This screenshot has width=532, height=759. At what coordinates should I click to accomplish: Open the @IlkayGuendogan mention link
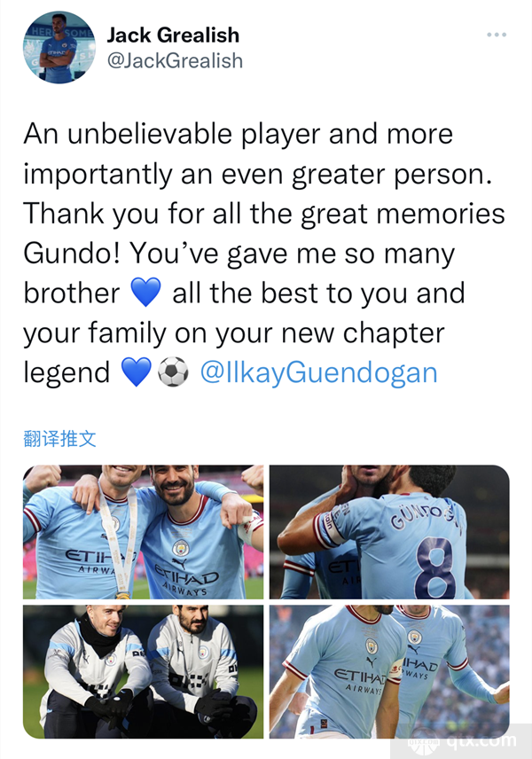(x=318, y=372)
